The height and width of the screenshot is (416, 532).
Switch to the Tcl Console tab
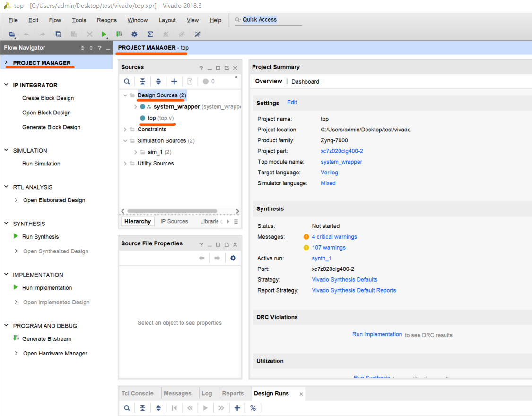tap(137, 393)
